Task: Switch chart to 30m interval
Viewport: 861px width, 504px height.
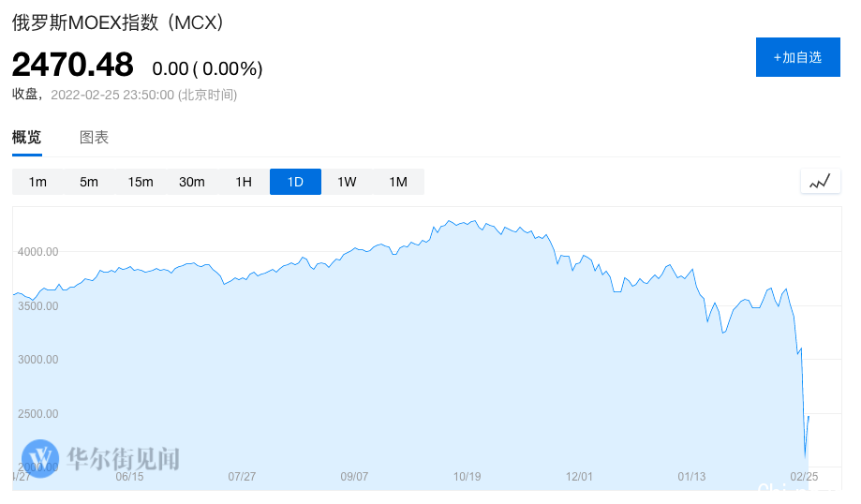Action: coord(192,182)
